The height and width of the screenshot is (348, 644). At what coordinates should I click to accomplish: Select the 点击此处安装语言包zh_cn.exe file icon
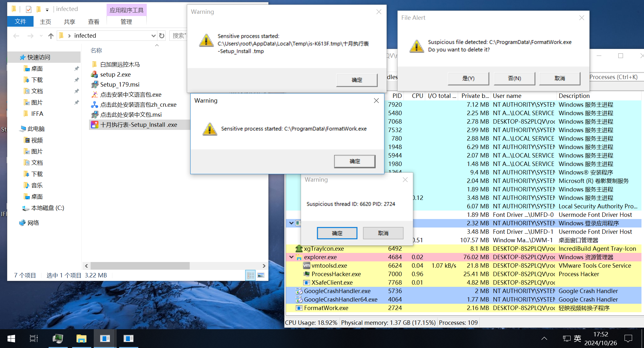[94, 104]
